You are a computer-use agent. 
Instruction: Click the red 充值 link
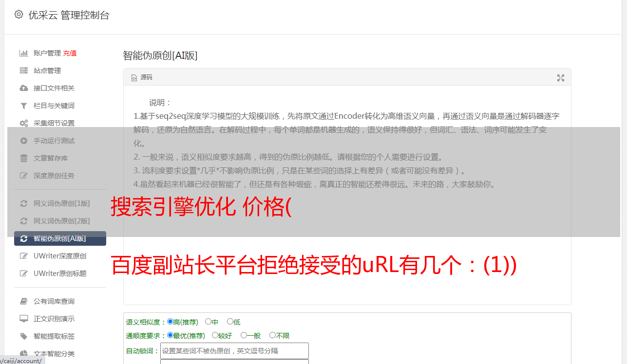coord(70,53)
